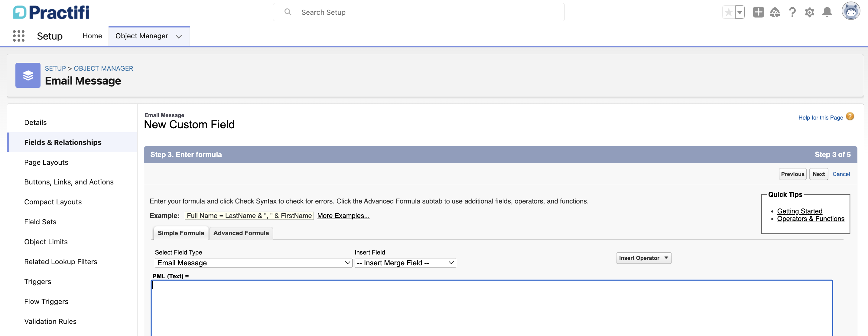Follow the OBJECT MANAGER breadcrumb link
The width and height of the screenshot is (868, 336).
(x=103, y=68)
